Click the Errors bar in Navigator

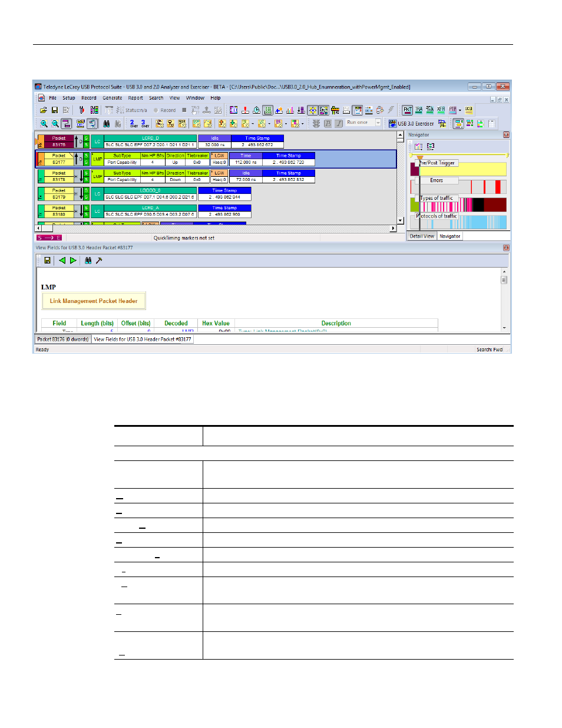coord(458,187)
